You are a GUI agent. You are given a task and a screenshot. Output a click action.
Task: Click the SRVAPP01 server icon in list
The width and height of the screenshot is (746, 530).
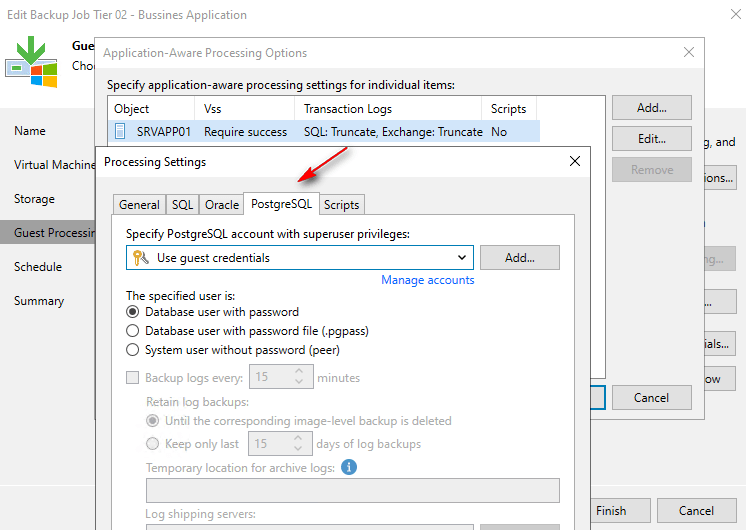pos(121,131)
